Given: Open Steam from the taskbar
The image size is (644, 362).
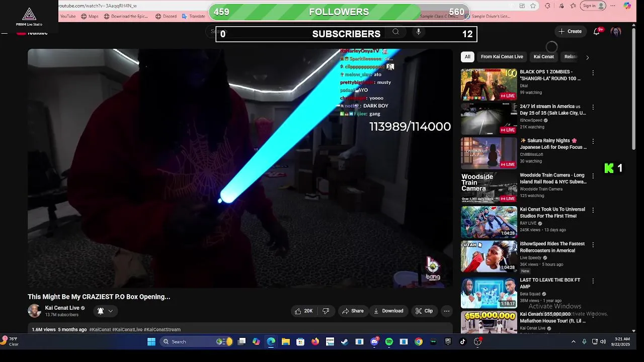Looking at the screenshot, I should pos(345,341).
